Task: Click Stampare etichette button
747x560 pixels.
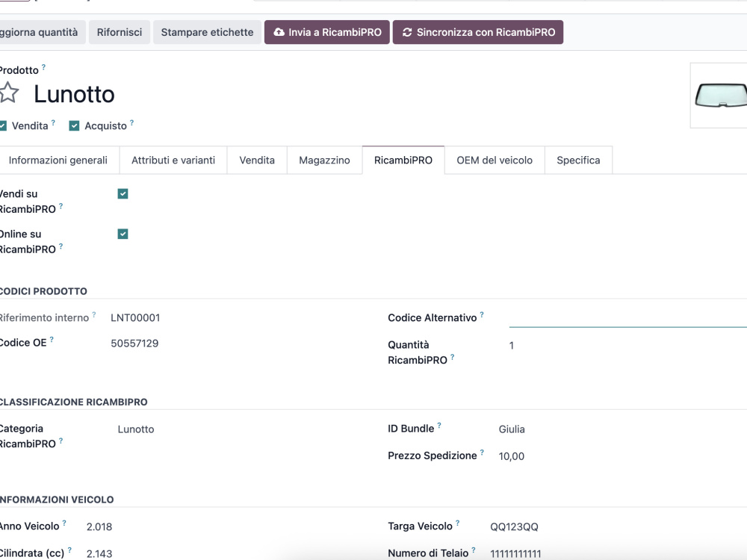Action: click(x=207, y=32)
